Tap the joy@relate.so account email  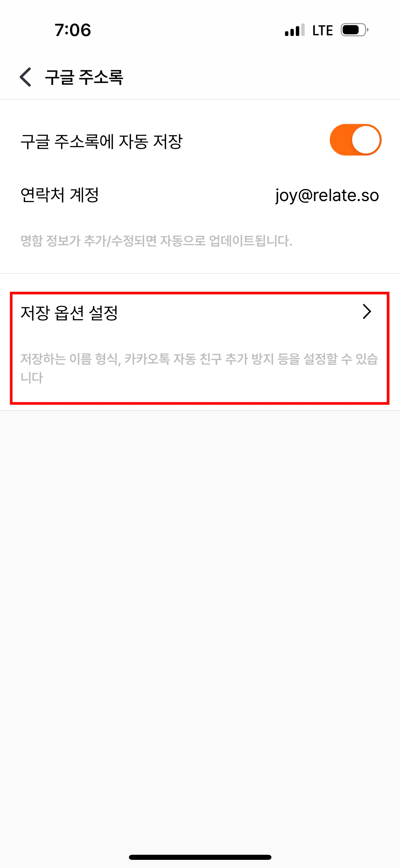[x=327, y=196]
